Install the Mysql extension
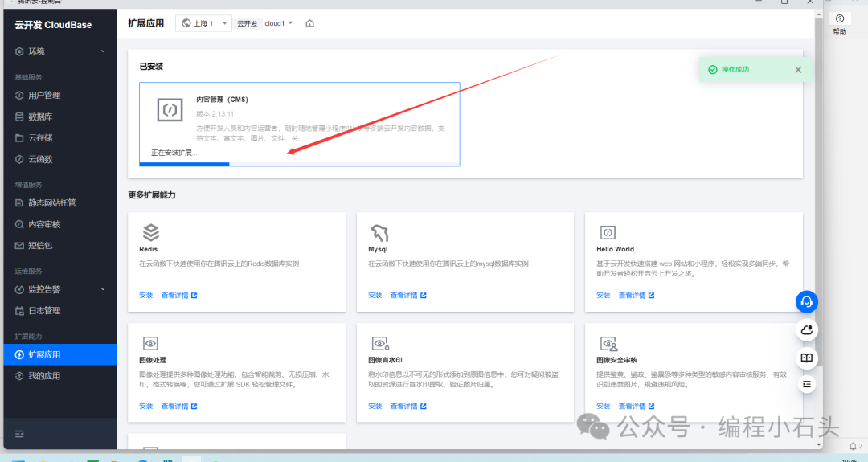 click(375, 296)
